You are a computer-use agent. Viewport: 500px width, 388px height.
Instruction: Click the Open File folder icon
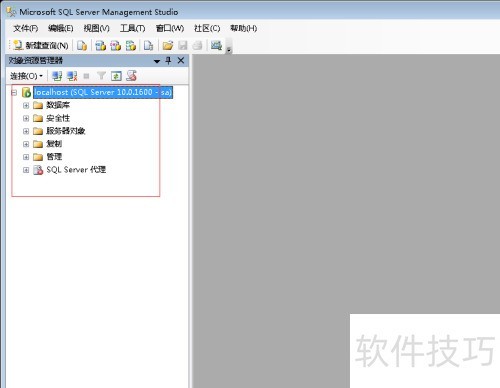tap(168, 45)
